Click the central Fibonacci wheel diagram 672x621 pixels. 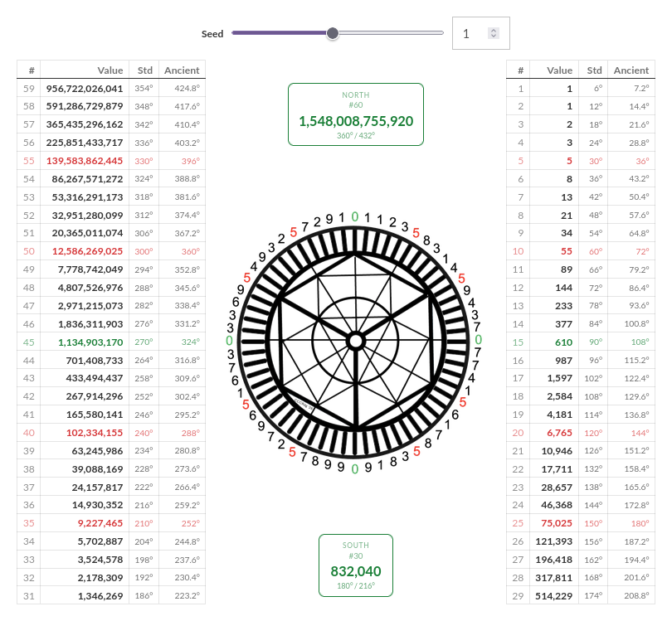(x=356, y=342)
